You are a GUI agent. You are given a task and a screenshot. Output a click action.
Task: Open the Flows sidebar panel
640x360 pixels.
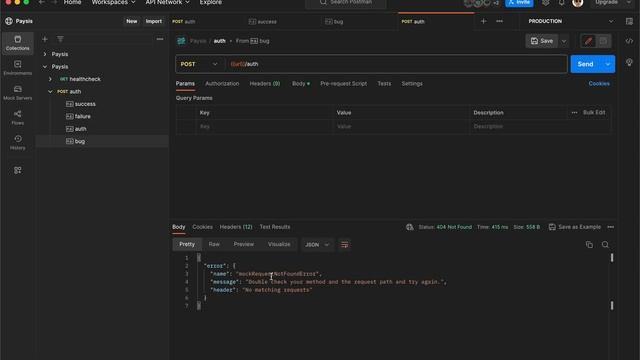tap(18, 118)
